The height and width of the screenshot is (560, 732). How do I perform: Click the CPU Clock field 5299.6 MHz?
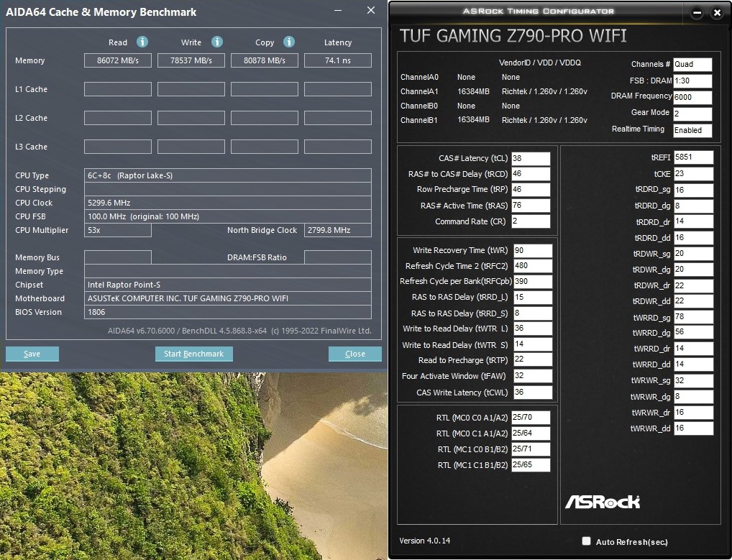[x=228, y=203]
